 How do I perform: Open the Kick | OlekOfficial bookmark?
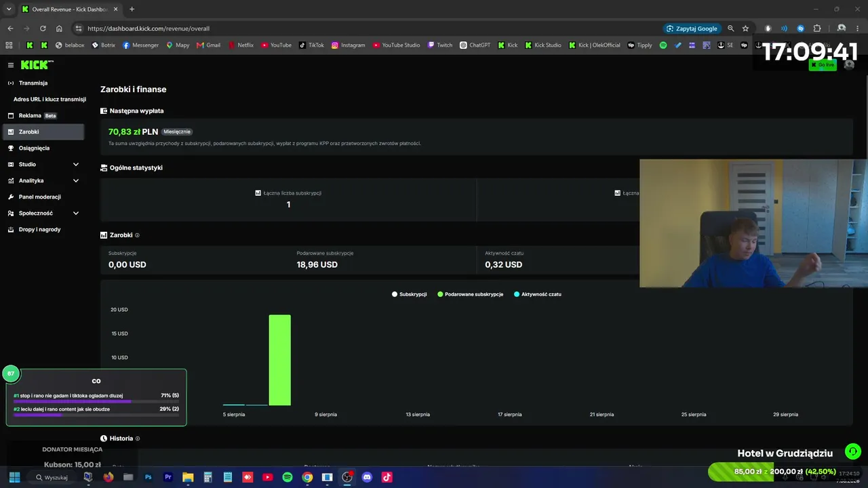(595, 45)
